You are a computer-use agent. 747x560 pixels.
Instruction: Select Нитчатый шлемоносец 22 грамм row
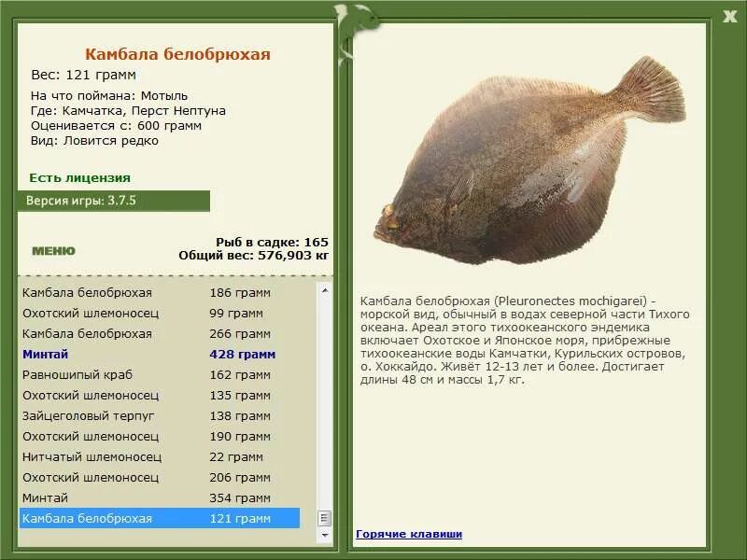160,456
